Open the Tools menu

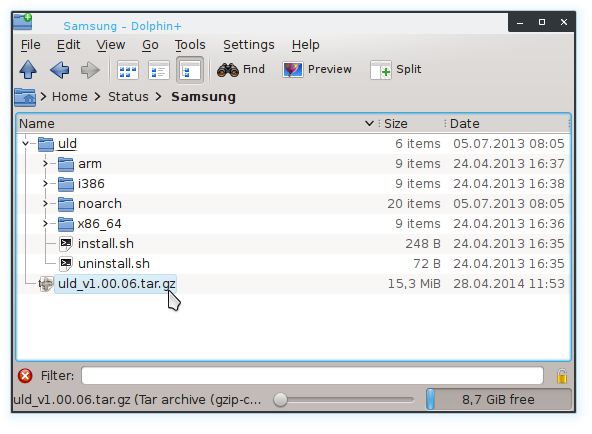(x=190, y=45)
